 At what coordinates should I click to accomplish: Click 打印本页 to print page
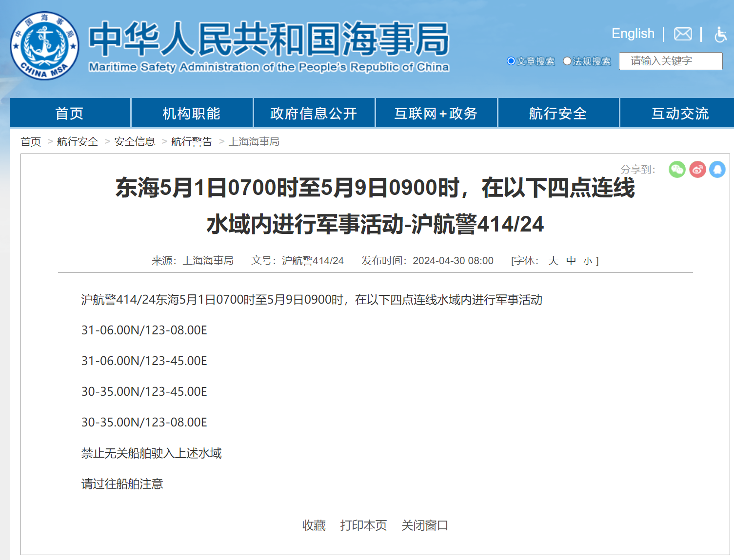click(363, 525)
